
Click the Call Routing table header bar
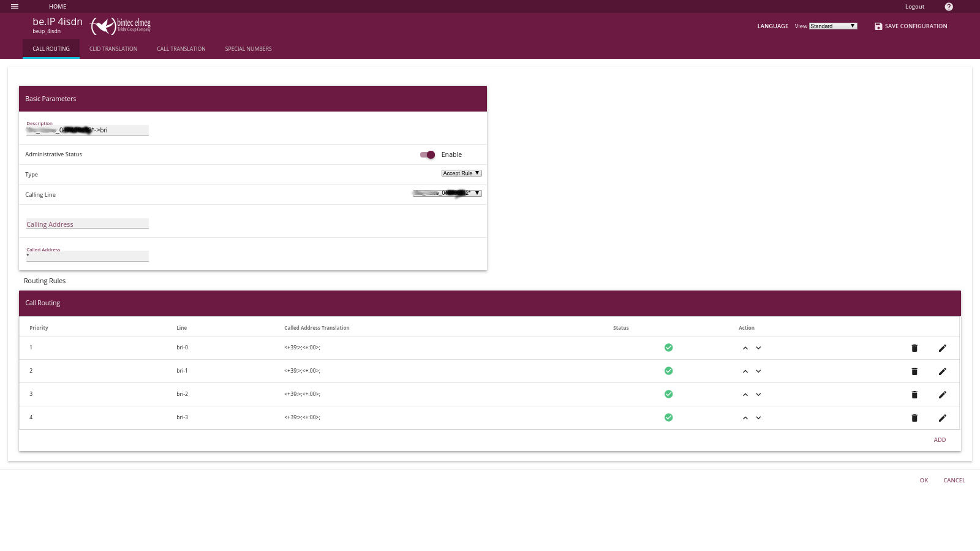pos(490,303)
